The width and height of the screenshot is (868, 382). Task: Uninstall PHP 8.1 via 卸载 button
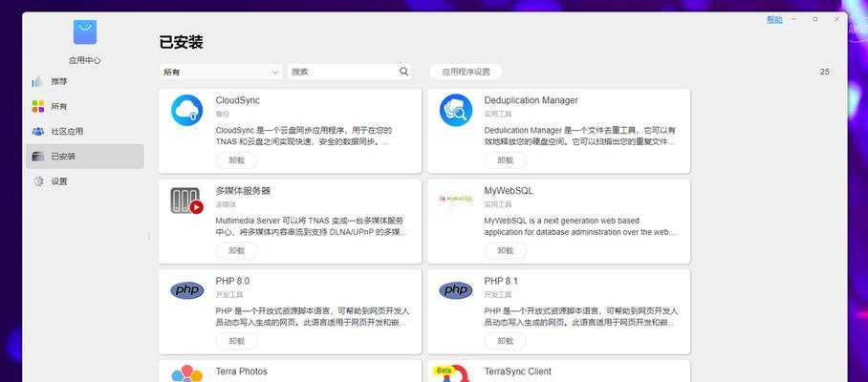tap(505, 341)
